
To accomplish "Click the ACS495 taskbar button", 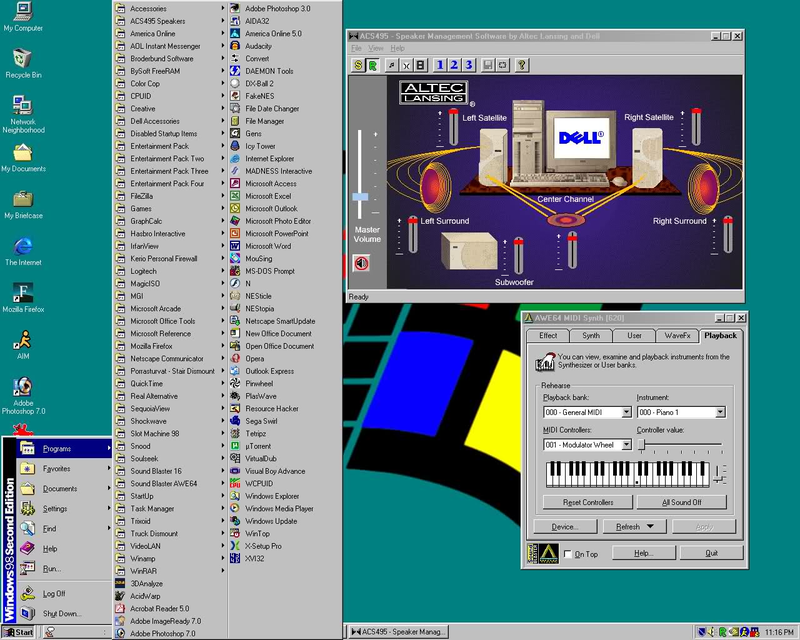I will click(398, 632).
